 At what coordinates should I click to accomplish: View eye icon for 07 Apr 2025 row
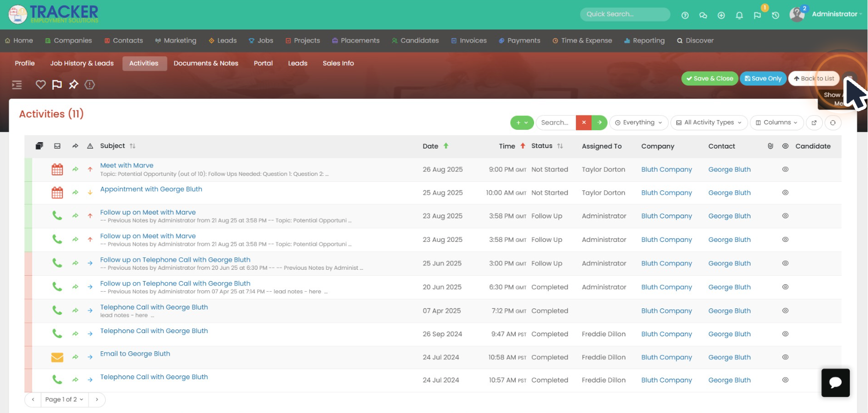(x=785, y=311)
